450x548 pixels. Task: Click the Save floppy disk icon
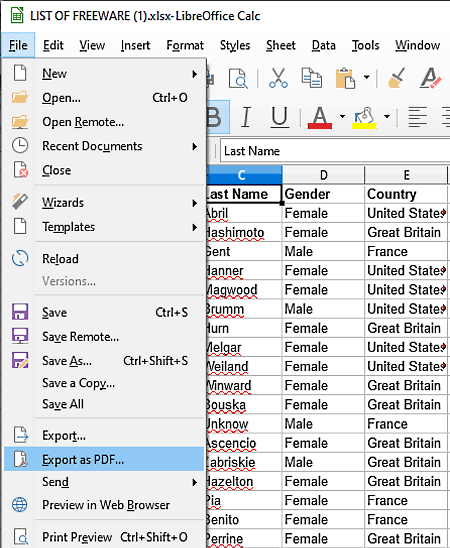click(x=20, y=312)
